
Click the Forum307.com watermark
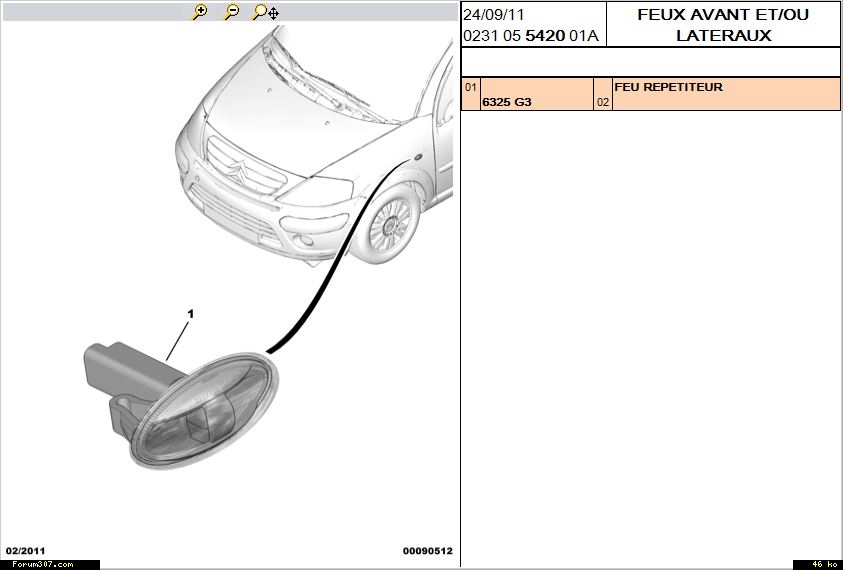(x=43, y=564)
